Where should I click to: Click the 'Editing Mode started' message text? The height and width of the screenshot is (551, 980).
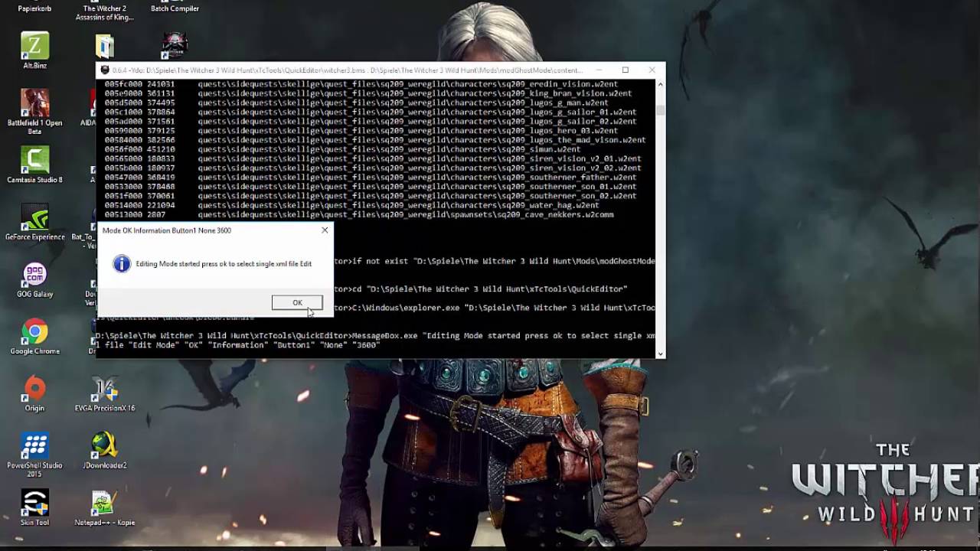224,264
